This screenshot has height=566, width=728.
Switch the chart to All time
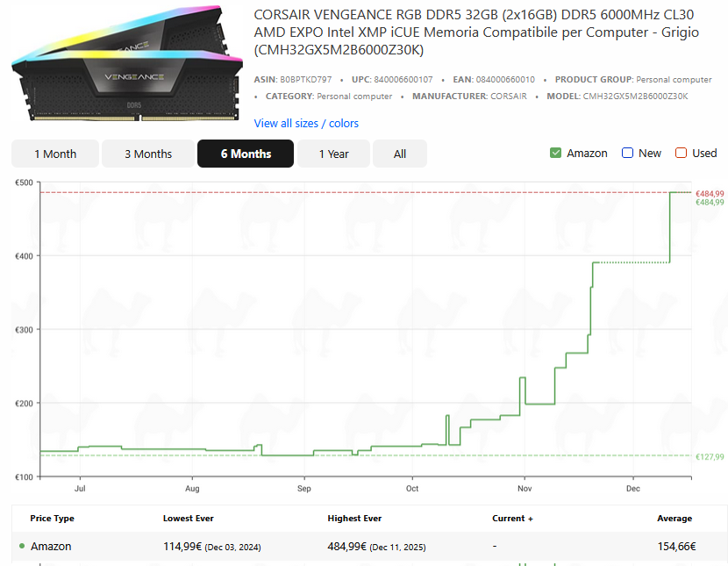click(400, 154)
